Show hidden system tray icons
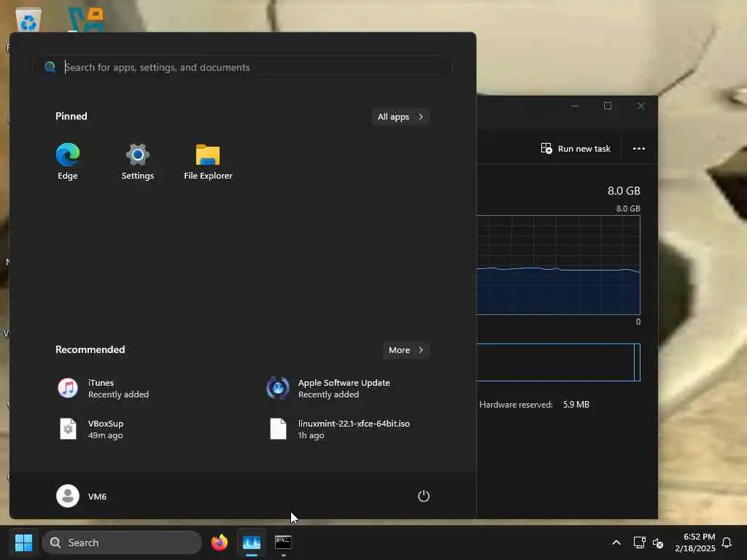Image resolution: width=747 pixels, height=560 pixels. coord(616,542)
